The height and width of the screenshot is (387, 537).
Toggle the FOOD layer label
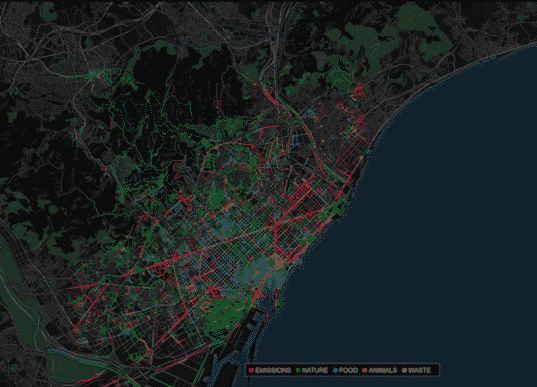[x=348, y=370]
